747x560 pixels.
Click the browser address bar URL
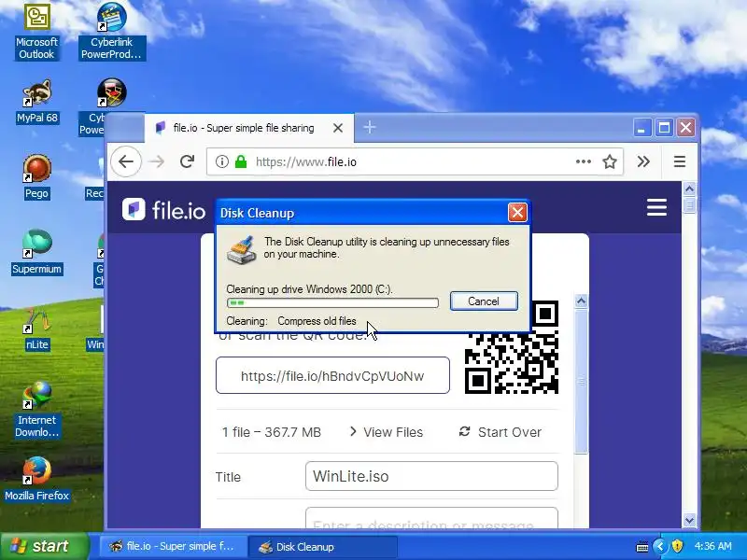(x=306, y=161)
